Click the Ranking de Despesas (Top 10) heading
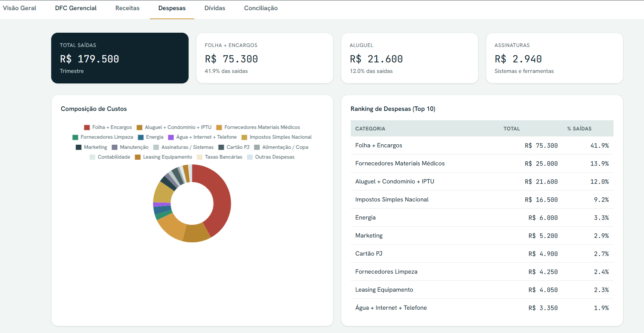 point(393,109)
